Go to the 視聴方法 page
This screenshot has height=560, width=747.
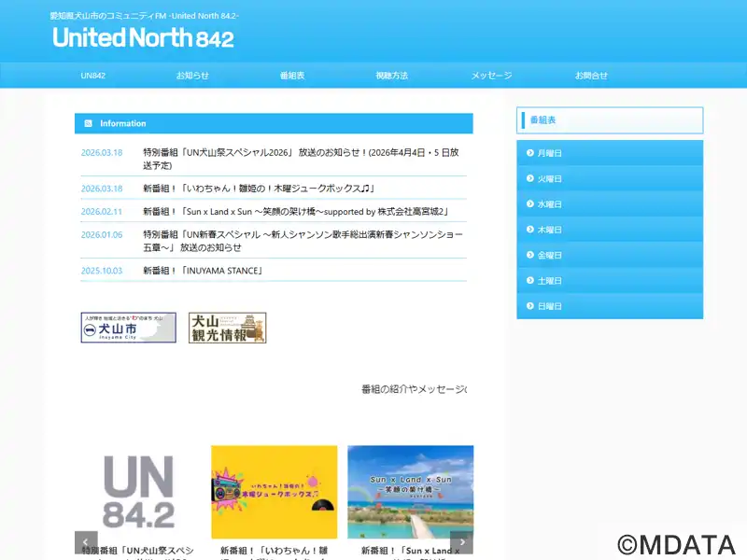coord(391,76)
